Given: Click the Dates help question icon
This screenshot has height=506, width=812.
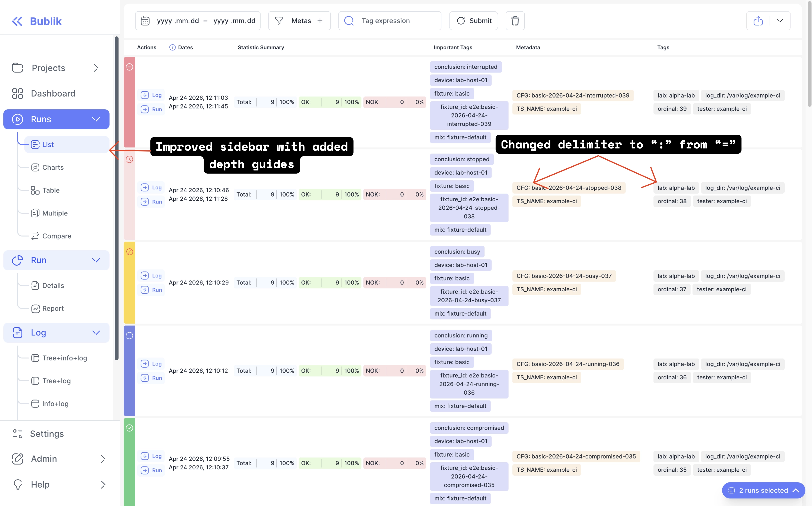Looking at the screenshot, I should pyautogui.click(x=172, y=48).
